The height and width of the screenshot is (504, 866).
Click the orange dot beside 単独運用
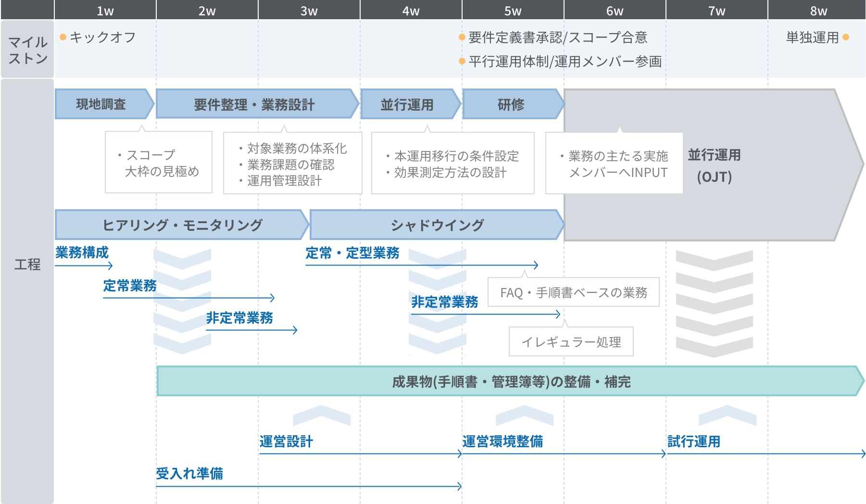click(x=846, y=37)
